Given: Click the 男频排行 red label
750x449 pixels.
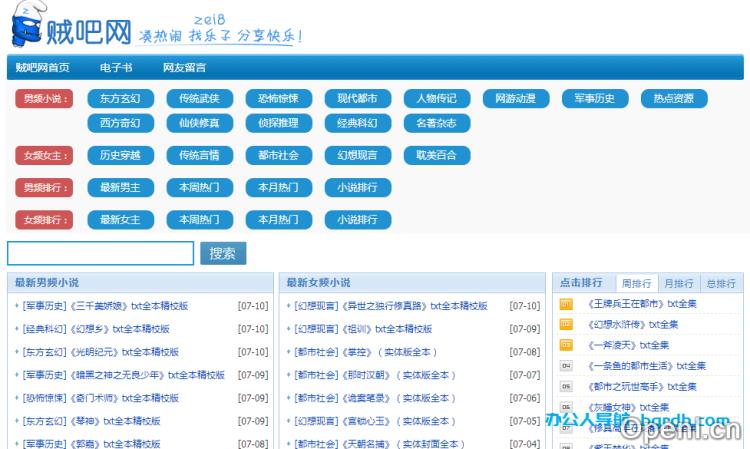Looking at the screenshot, I should [44, 187].
